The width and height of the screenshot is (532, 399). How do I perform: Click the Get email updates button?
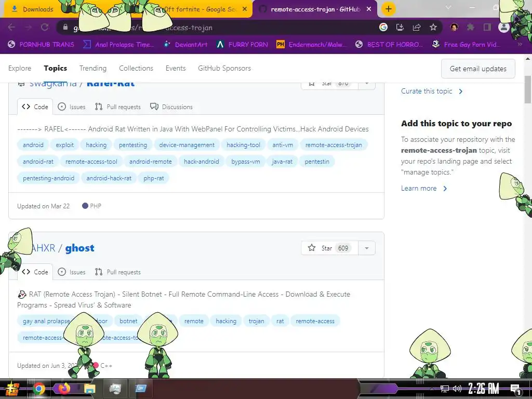click(478, 69)
